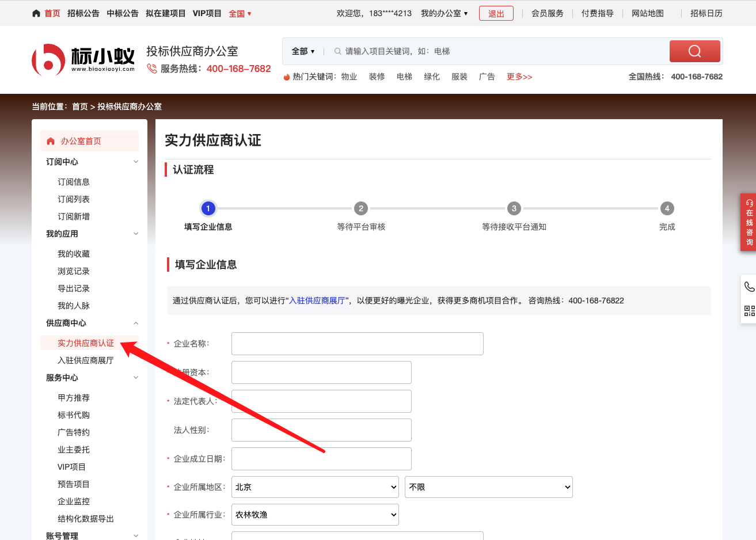Open the 北京 region dropdown
The image size is (756, 540).
(x=315, y=487)
